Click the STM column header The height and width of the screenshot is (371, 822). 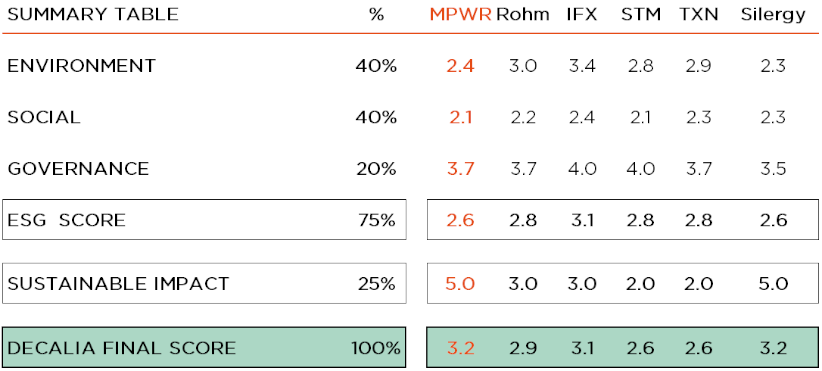(640, 15)
